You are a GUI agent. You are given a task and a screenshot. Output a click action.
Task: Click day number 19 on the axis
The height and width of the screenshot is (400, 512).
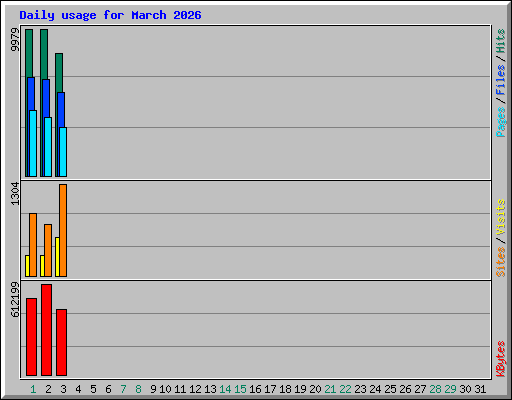[x=300, y=389]
